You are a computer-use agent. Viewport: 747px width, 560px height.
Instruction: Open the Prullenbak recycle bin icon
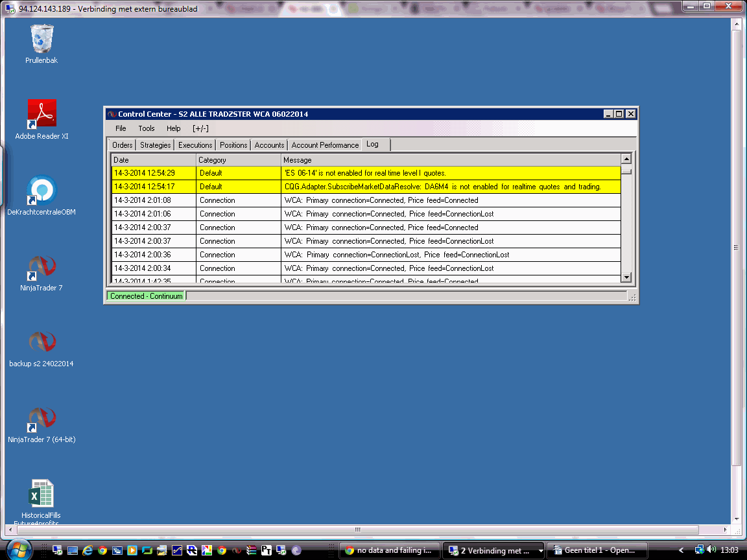[41, 44]
